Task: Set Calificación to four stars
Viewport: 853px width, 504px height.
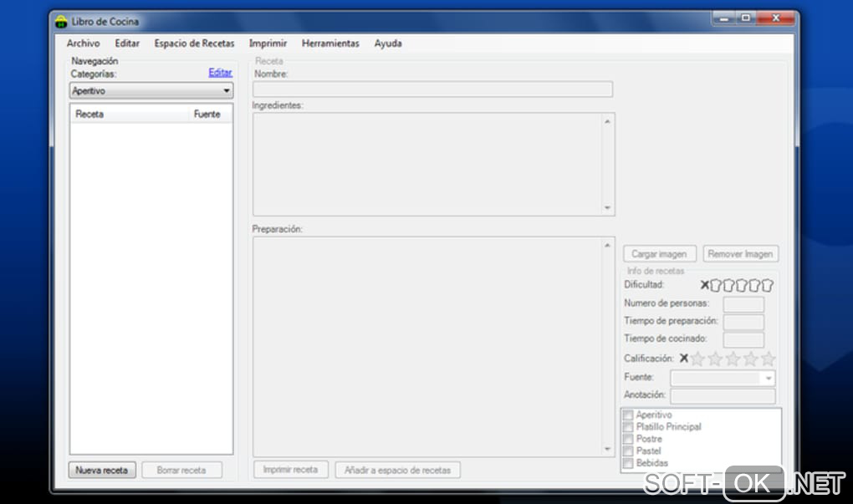Action: (x=751, y=359)
